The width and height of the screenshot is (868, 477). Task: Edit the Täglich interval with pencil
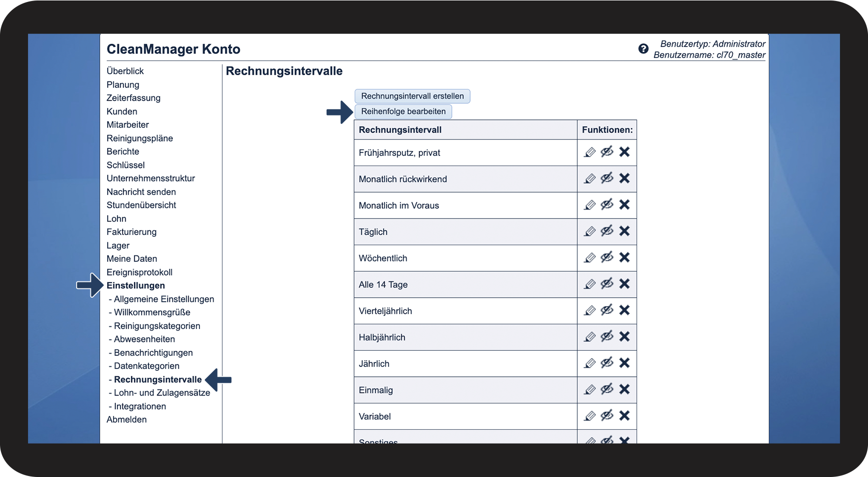(x=590, y=231)
